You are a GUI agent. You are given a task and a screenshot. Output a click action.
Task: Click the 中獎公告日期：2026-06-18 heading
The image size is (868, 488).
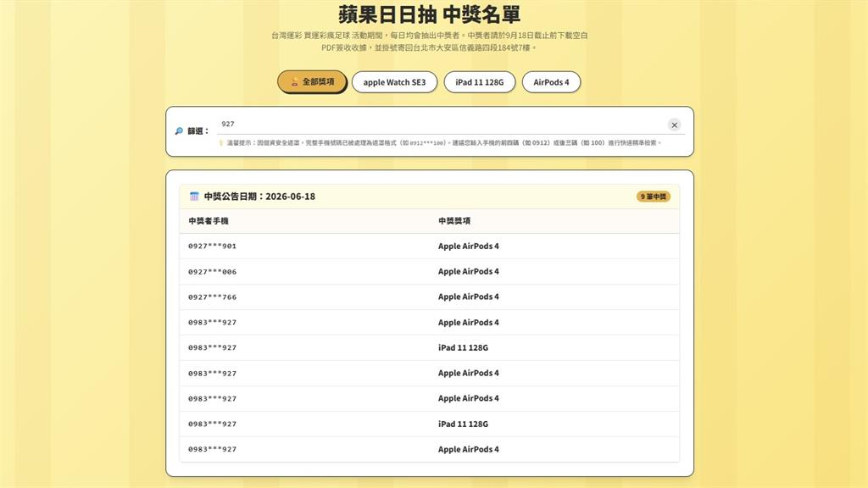(259, 197)
